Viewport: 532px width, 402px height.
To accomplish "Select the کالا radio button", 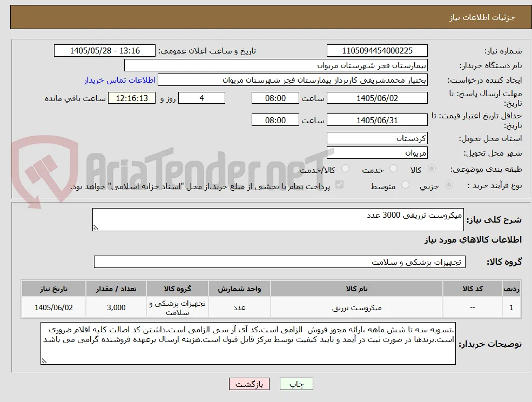I will 432,169.
